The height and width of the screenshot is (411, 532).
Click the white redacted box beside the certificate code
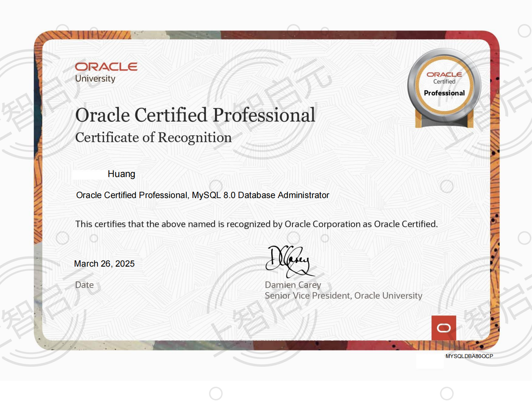tap(430, 361)
